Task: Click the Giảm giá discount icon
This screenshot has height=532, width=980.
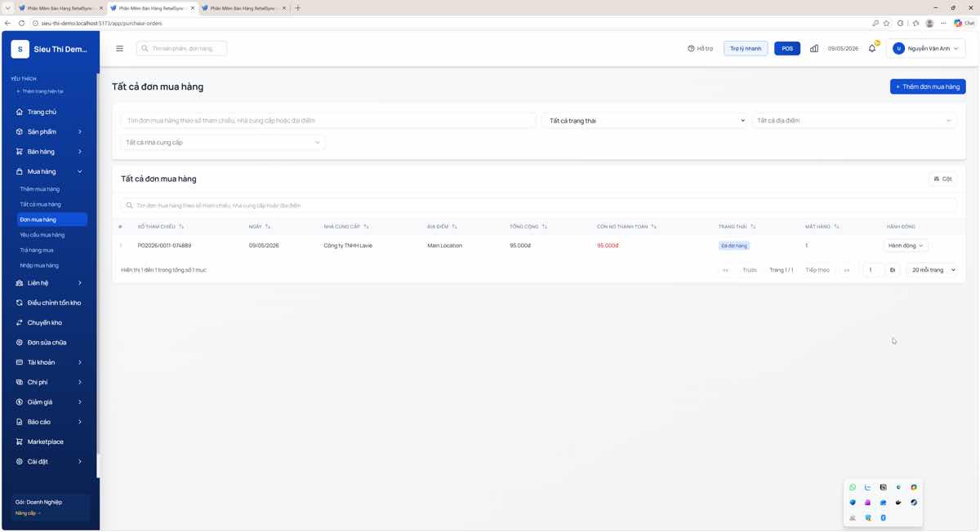Action: tap(20, 402)
